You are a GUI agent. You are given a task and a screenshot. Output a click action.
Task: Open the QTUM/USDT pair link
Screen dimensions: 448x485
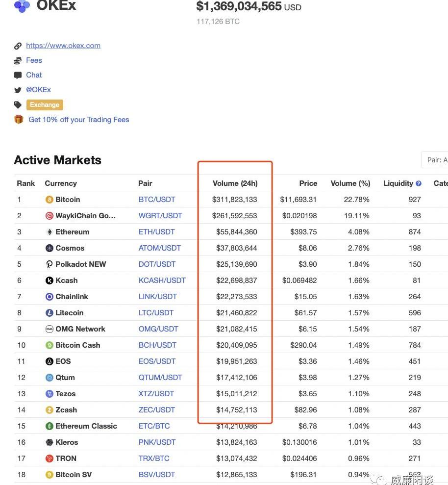click(160, 378)
